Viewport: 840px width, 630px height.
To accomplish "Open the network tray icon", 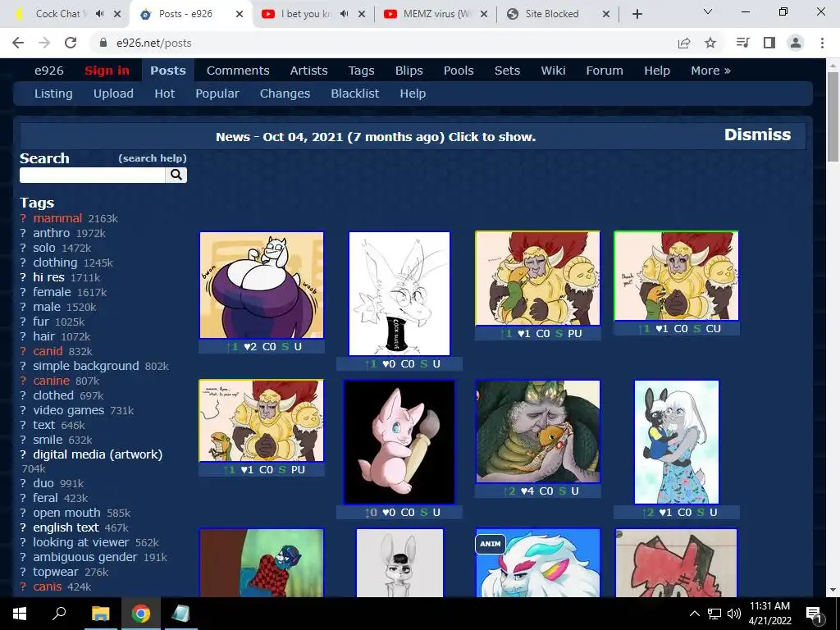I will (714, 614).
